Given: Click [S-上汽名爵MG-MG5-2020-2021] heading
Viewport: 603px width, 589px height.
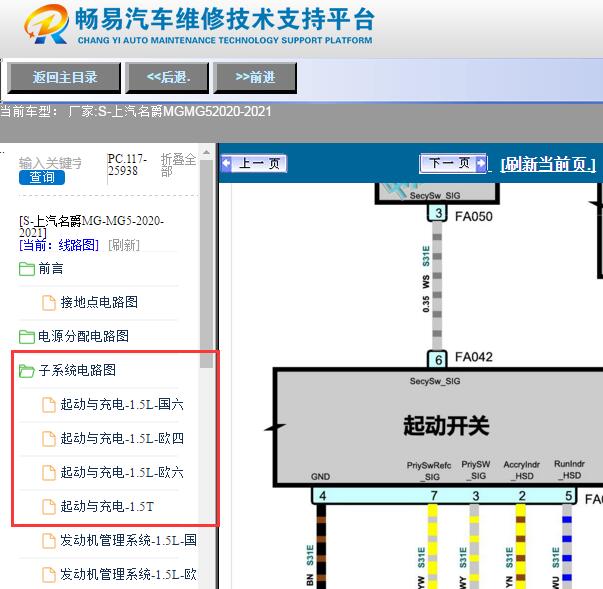Looking at the screenshot, I should [92, 226].
